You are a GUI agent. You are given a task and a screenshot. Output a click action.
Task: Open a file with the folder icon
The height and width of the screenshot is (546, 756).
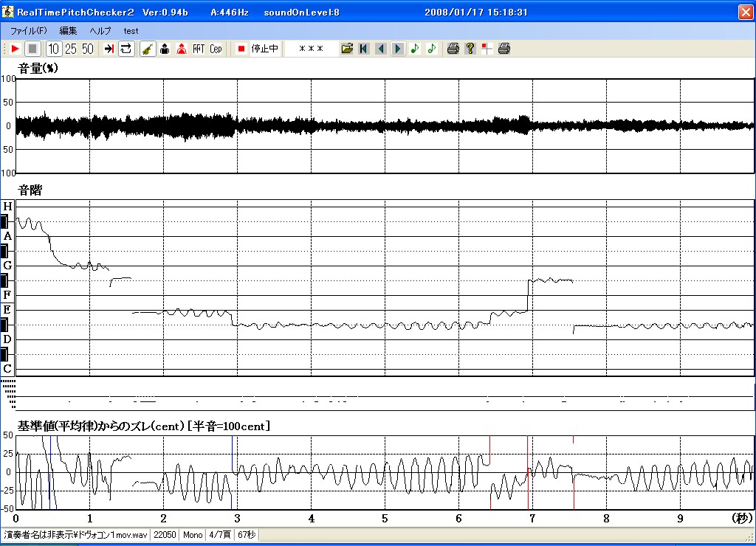point(347,49)
